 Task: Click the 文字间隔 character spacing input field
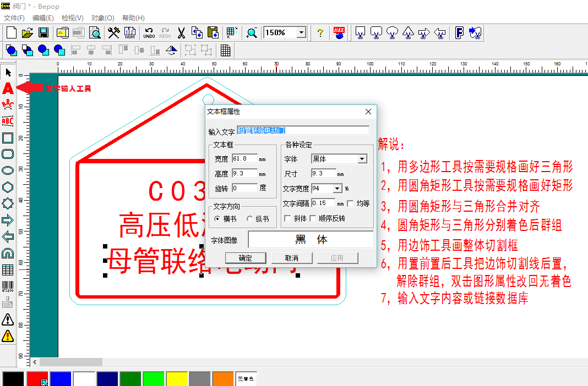click(x=323, y=203)
